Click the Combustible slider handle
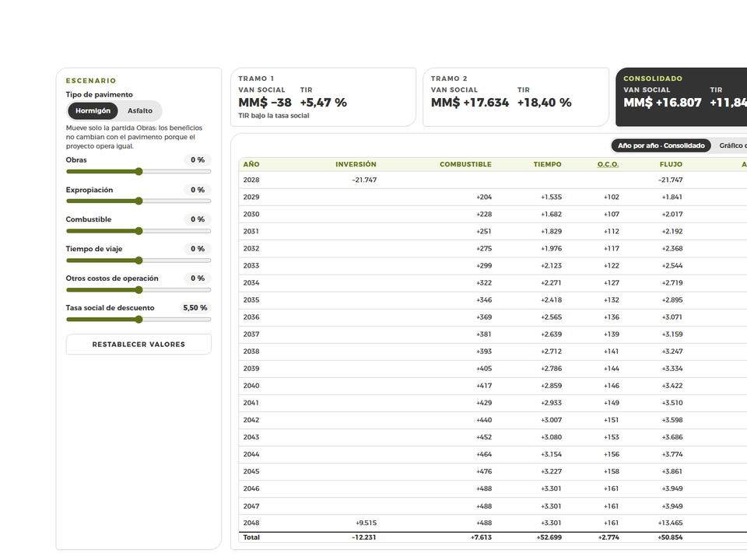 [139, 231]
